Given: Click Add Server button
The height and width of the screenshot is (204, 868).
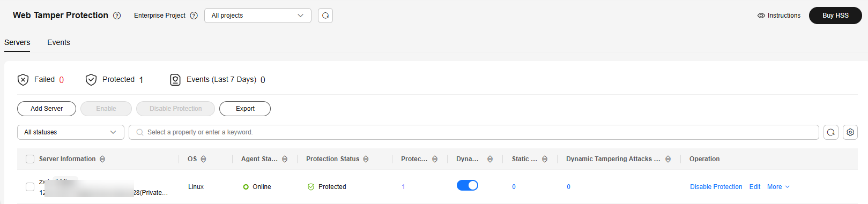Looking at the screenshot, I should click(x=47, y=109).
